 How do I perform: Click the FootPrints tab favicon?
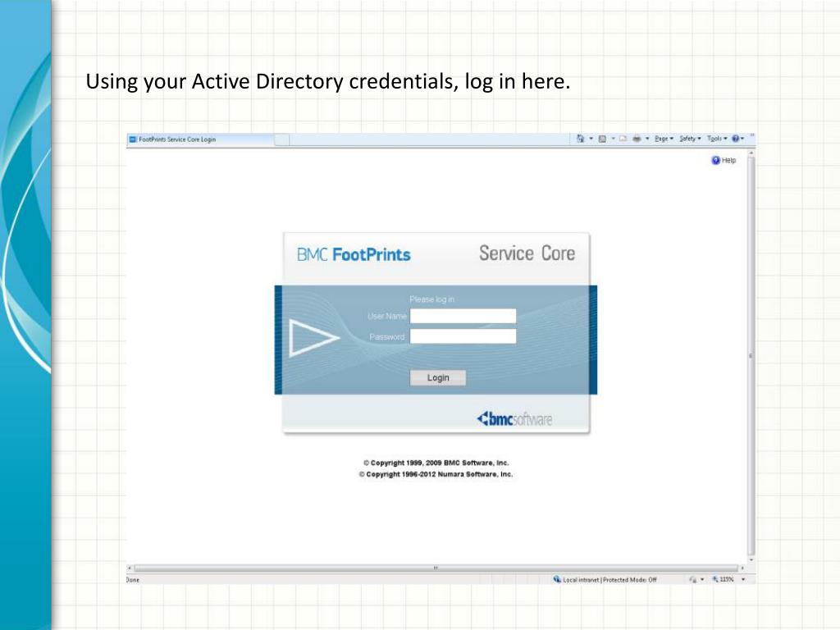133,139
